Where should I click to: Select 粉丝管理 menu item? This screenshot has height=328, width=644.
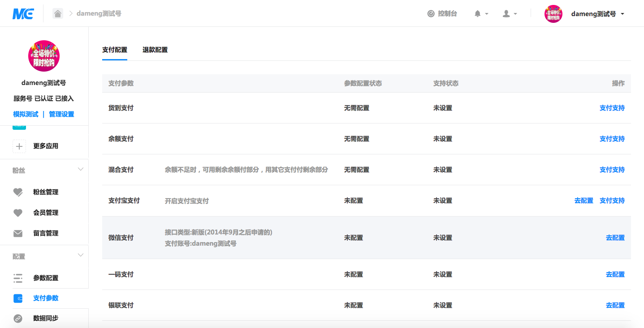[46, 192]
